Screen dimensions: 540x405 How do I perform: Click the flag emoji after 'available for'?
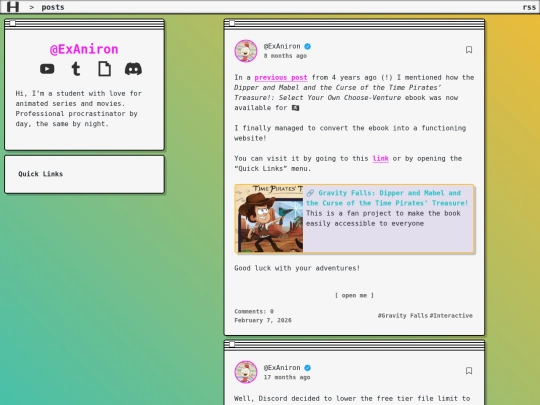295,108
